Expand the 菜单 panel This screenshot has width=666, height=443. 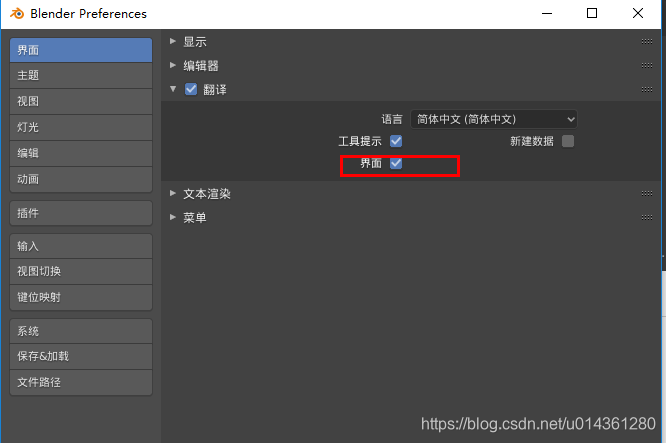(173, 217)
